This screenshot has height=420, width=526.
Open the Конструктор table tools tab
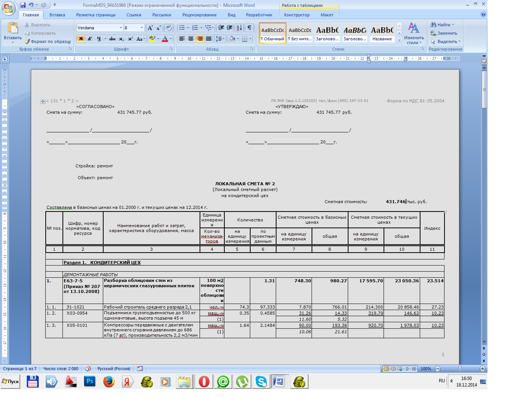click(x=297, y=15)
